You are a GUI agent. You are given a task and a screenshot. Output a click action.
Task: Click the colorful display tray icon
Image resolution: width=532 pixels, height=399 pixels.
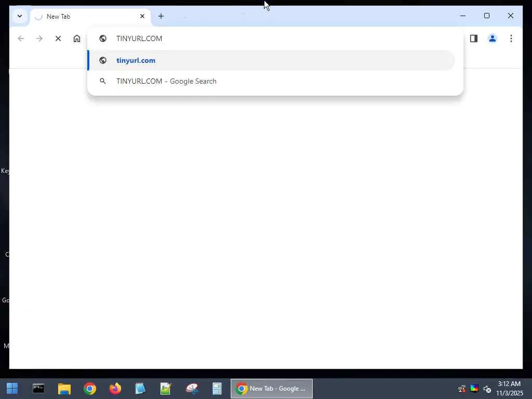474,389
